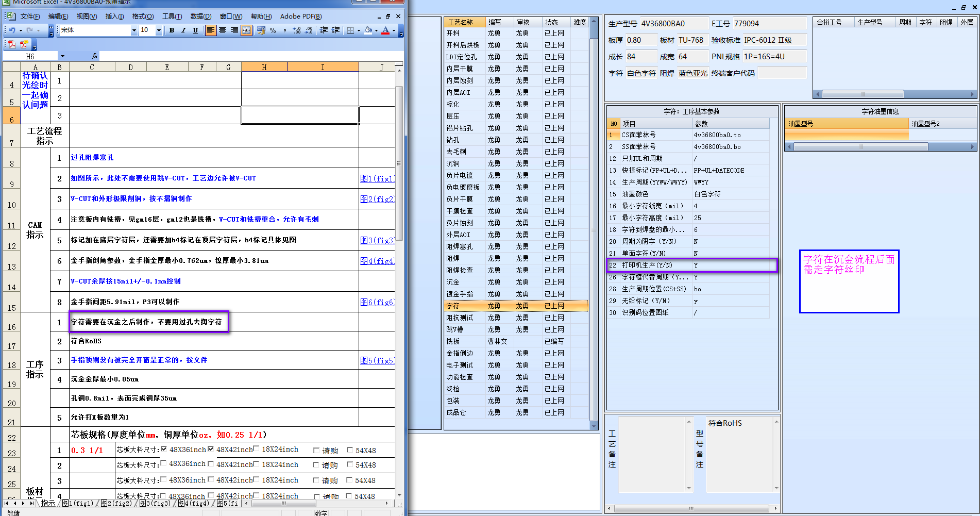
Task: Check 48X42inch checkbox in core row 2
Action: coord(211,464)
